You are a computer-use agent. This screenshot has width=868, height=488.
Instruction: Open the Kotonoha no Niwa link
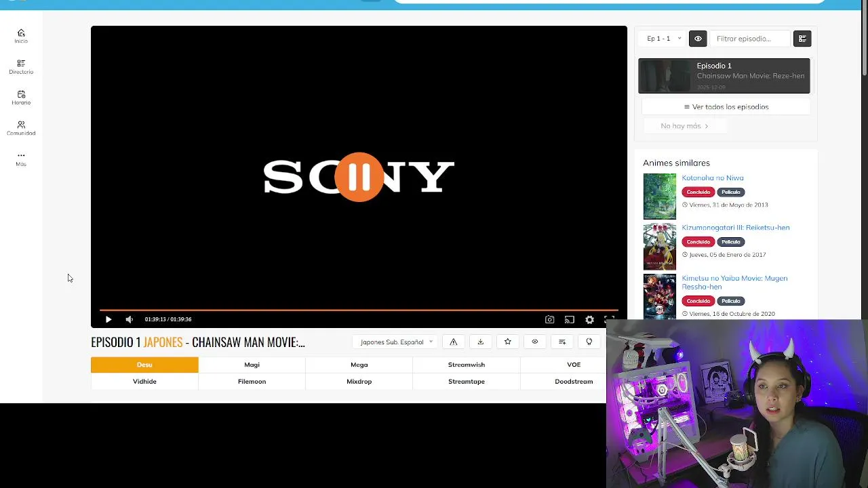pyautogui.click(x=713, y=178)
